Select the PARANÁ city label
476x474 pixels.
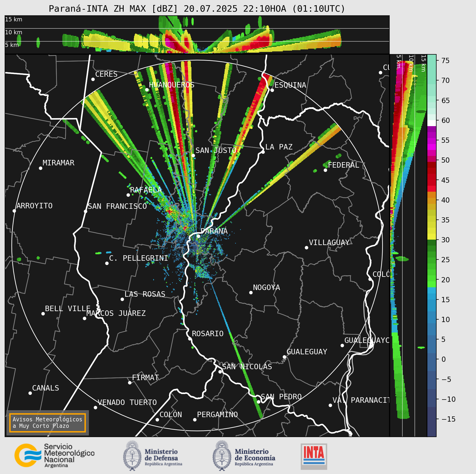point(214,231)
